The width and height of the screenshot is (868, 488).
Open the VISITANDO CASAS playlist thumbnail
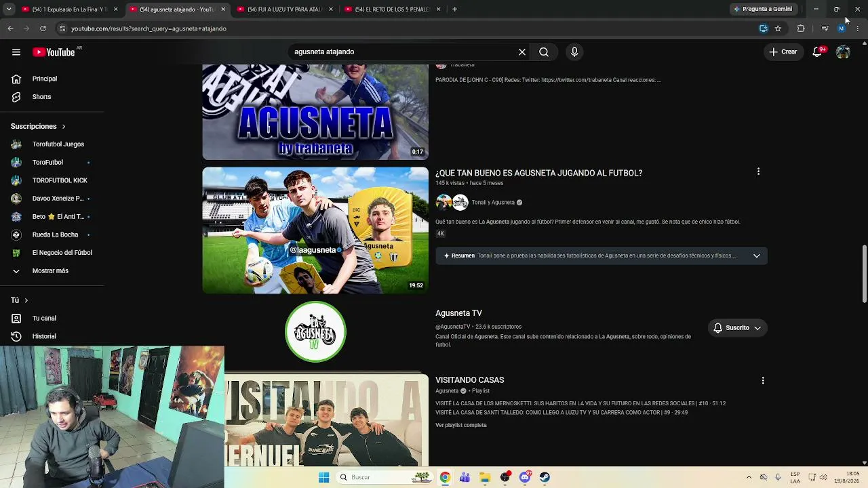326,420
